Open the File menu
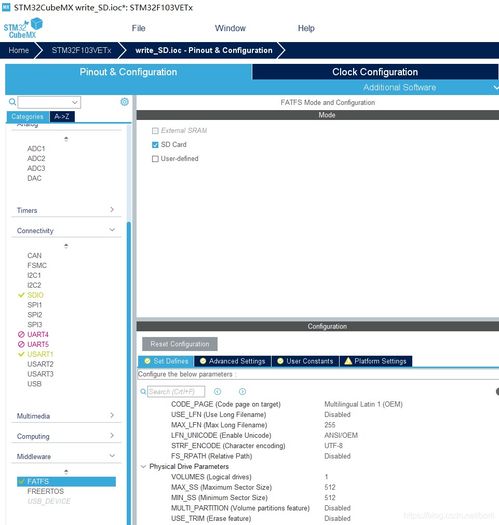499x525 pixels. tap(138, 28)
